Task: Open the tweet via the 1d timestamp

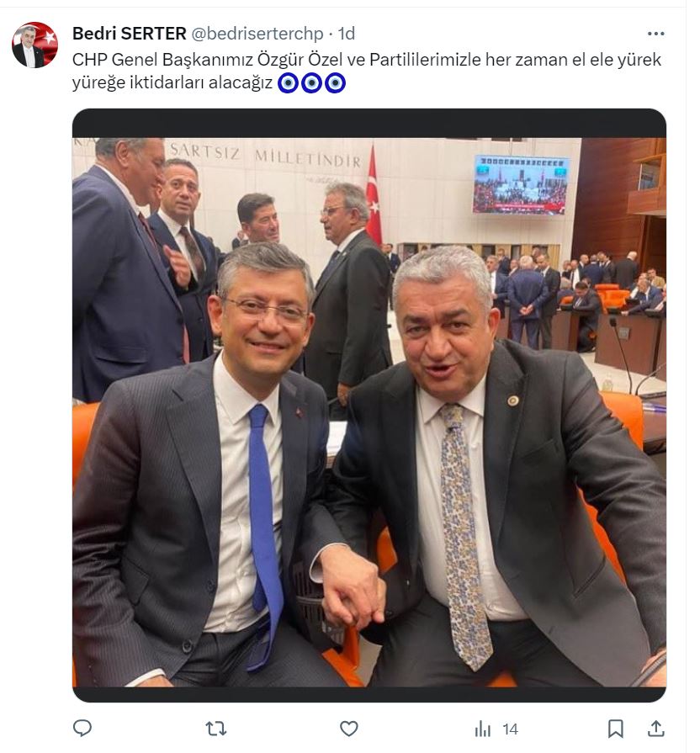Action: pos(346,34)
